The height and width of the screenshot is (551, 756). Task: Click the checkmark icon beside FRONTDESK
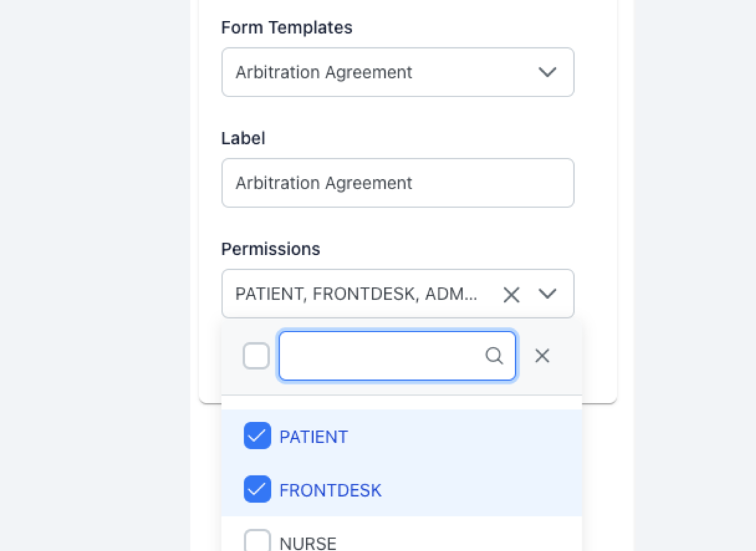point(256,489)
